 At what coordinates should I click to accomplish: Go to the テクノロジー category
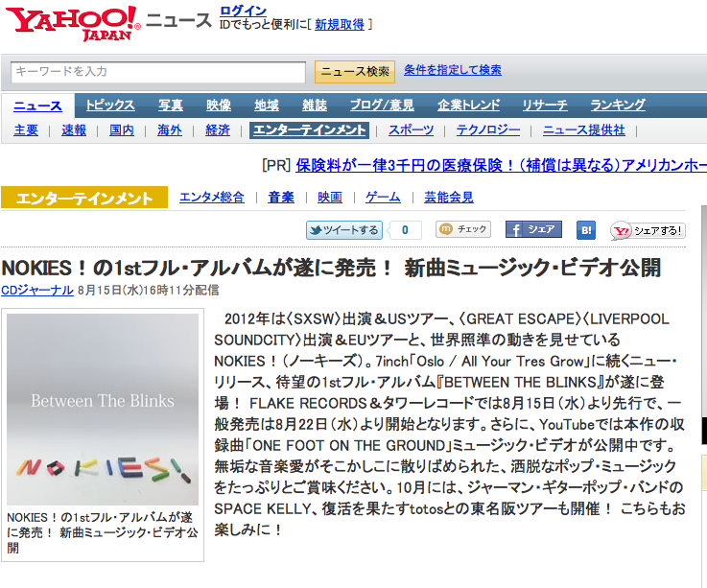[488, 130]
